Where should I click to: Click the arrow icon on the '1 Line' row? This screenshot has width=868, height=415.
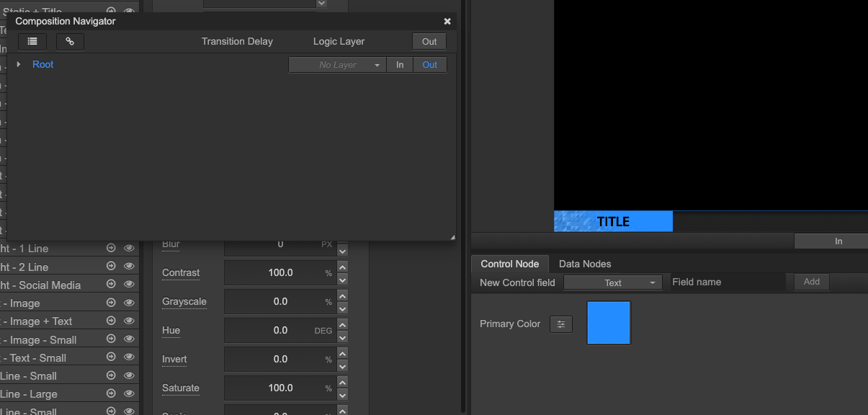click(x=111, y=248)
